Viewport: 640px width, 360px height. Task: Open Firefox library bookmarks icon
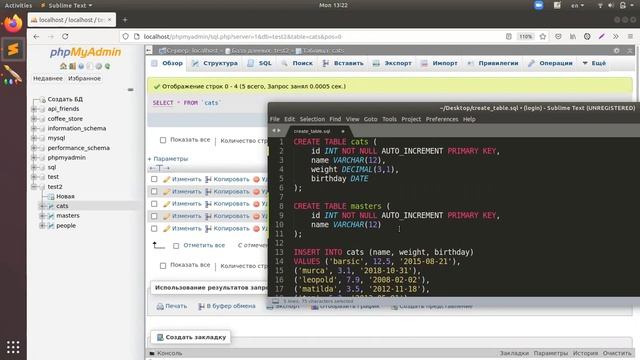573,36
